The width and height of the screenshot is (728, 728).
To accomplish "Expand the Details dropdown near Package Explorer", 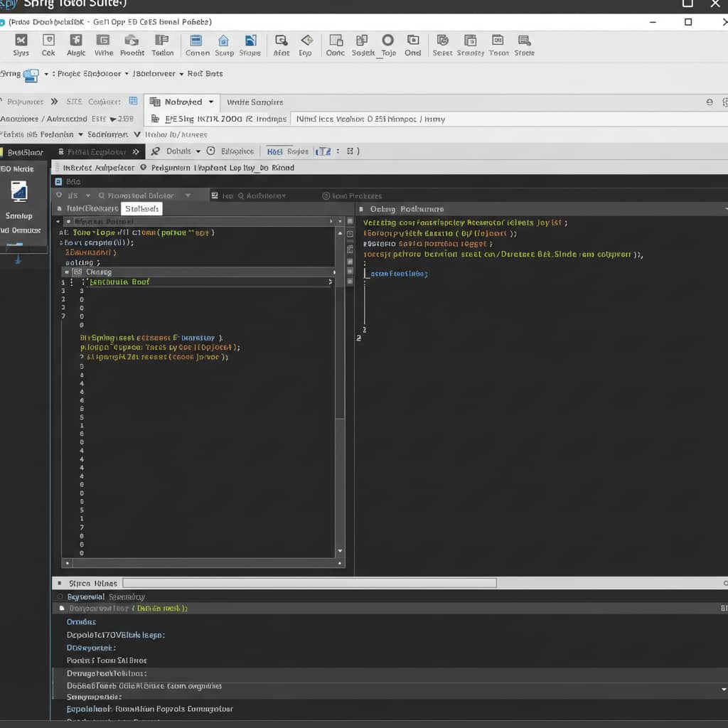I will 198,151.
